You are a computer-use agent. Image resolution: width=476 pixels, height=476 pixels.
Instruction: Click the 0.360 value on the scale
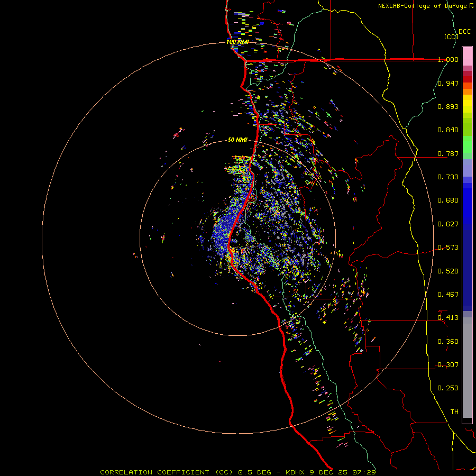pos(448,342)
